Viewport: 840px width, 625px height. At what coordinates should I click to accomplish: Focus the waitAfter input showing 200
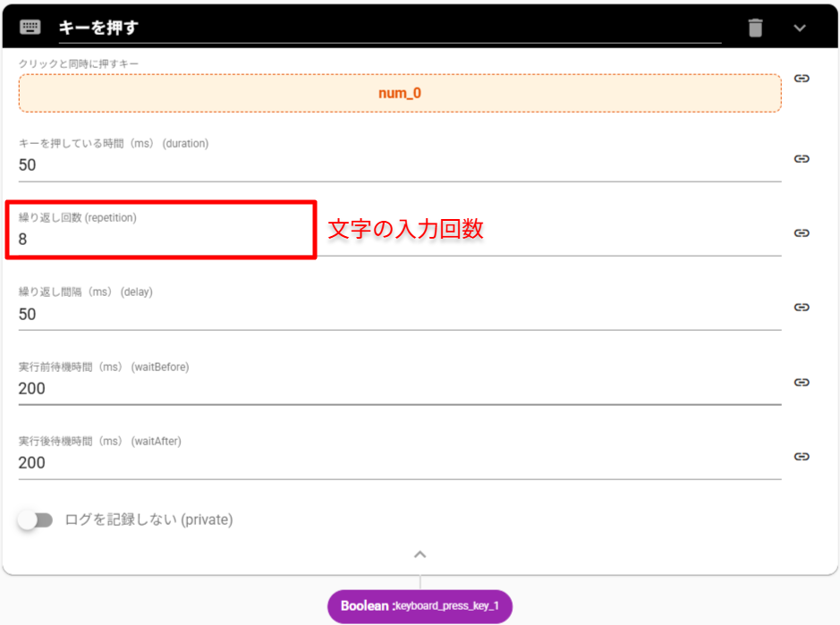399,463
